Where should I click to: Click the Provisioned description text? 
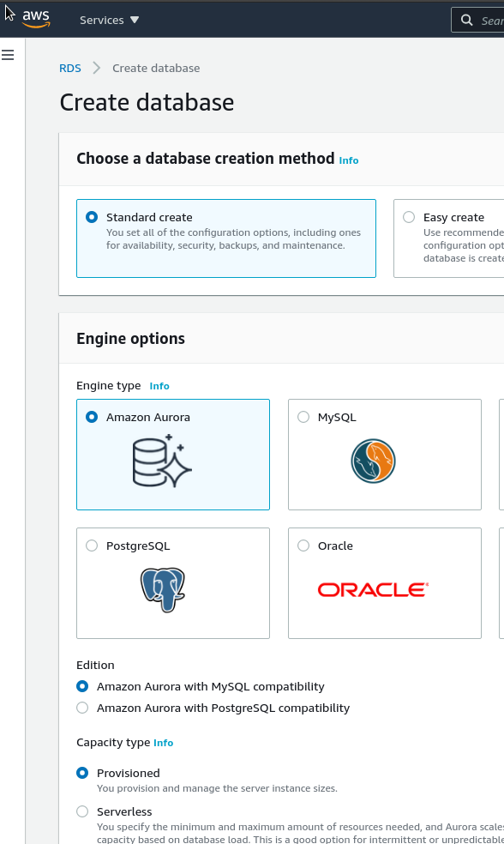coord(218,788)
